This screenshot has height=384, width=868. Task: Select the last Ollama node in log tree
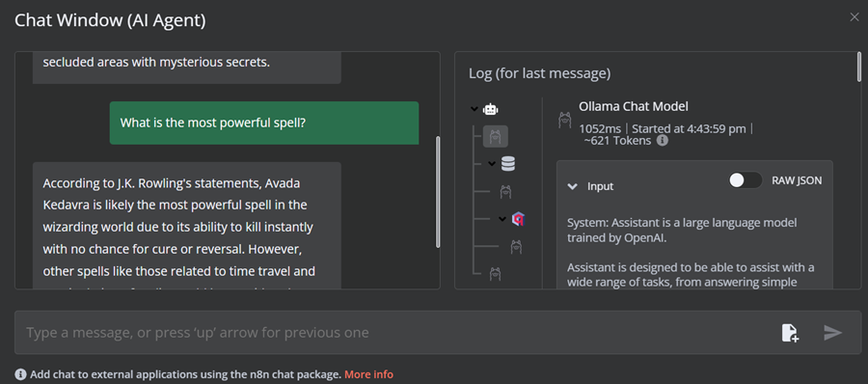[495, 273]
